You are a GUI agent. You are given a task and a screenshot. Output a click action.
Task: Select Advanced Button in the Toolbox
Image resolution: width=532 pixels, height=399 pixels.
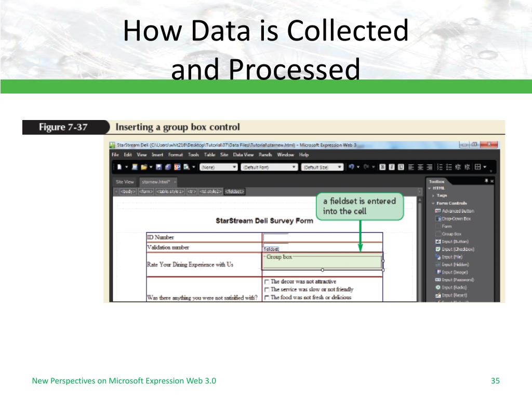(x=455, y=211)
